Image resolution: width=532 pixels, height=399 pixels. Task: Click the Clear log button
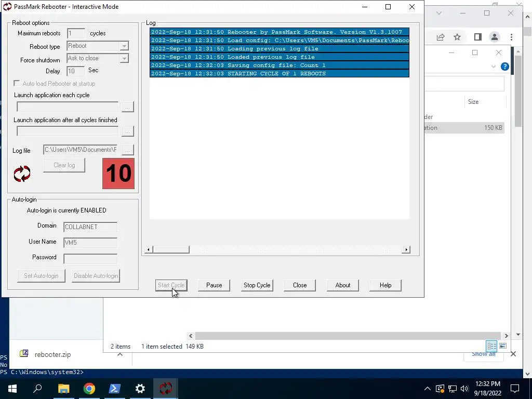coord(64,165)
